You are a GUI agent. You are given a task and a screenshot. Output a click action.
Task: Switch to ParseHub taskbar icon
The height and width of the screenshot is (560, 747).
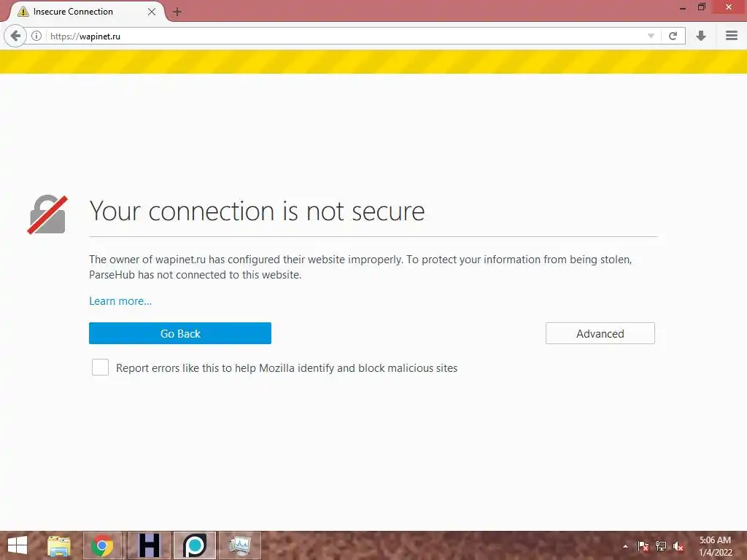pos(194,545)
